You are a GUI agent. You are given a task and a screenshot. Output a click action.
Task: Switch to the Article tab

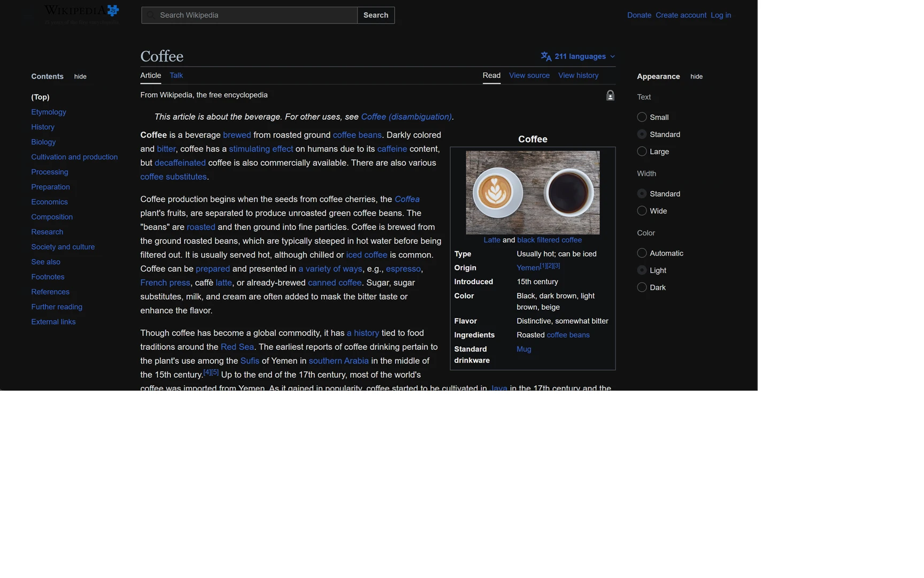pyautogui.click(x=150, y=75)
